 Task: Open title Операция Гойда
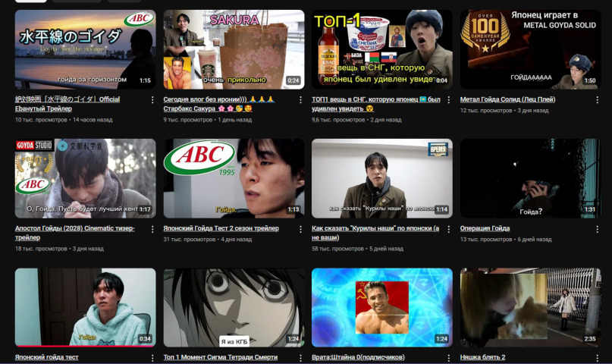[x=485, y=228]
